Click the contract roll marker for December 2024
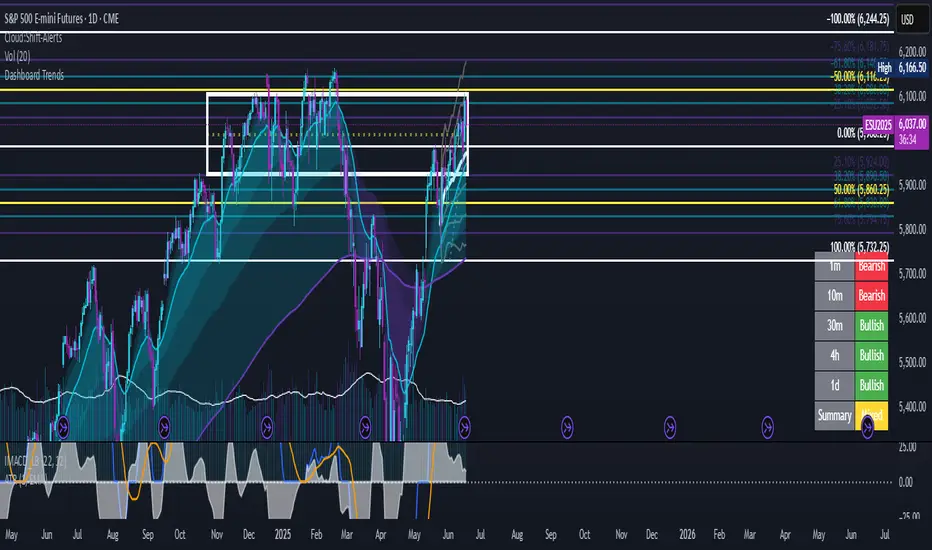Viewport: 932px width, 550px height. (x=267, y=427)
